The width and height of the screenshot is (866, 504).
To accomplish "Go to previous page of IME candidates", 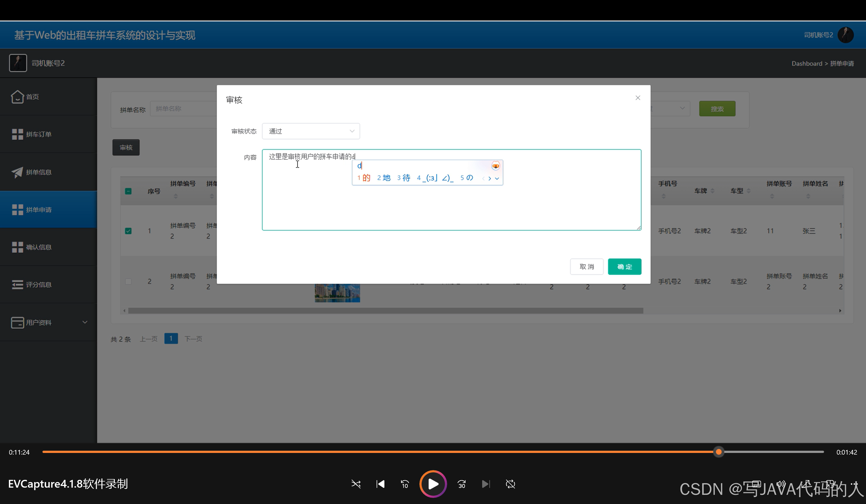I will point(484,178).
